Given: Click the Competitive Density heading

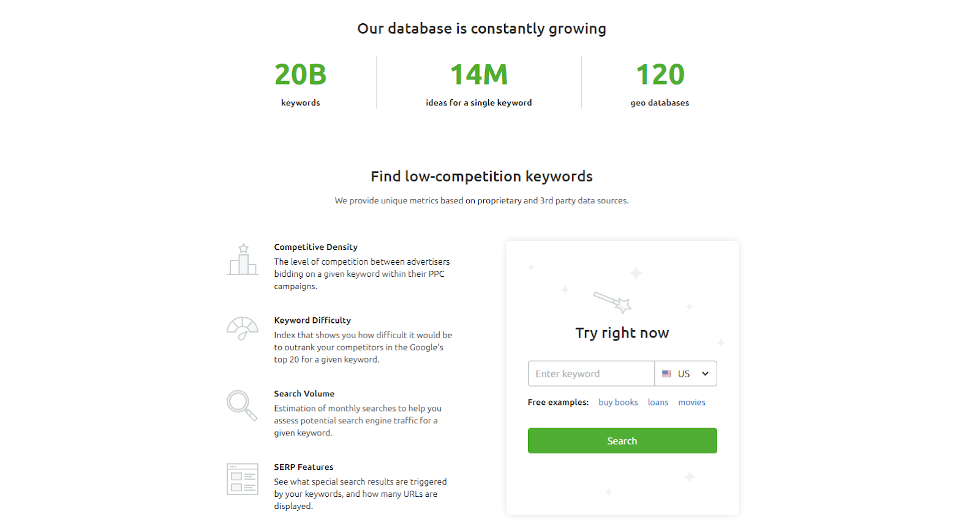Looking at the screenshot, I should [x=315, y=247].
